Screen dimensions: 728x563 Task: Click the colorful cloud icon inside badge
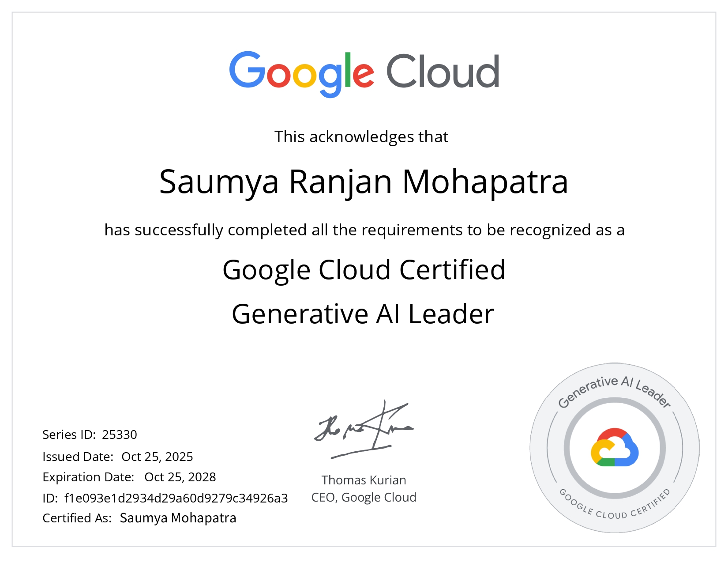tap(615, 448)
